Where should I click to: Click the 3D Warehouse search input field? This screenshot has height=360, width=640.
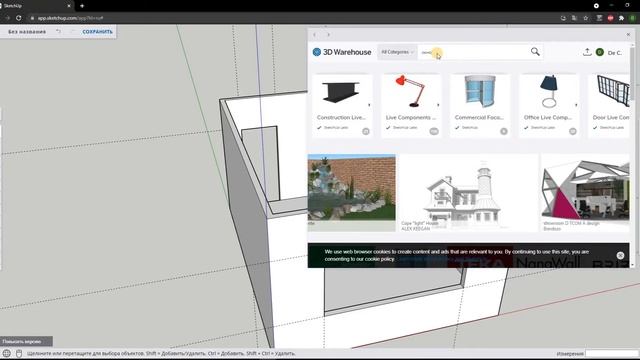[x=473, y=52]
